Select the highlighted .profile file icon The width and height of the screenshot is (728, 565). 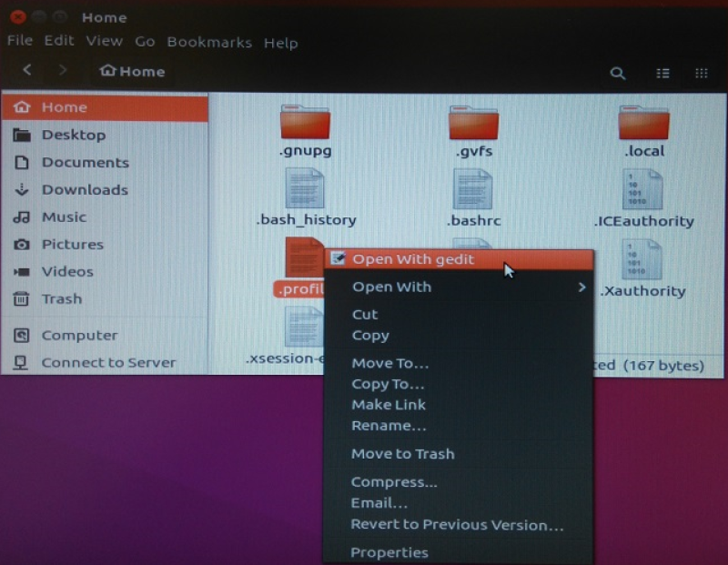pyautogui.click(x=304, y=257)
